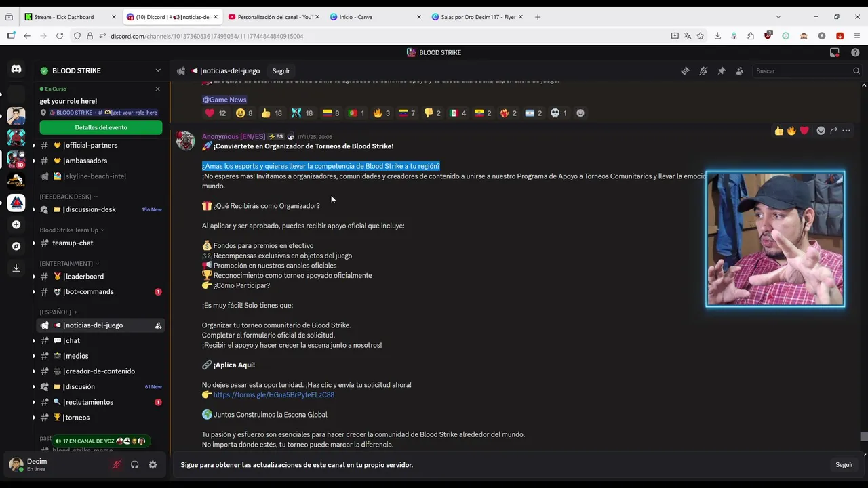Open user settings gear icon
The height and width of the screenshot is (488, 868).
click(x=153, y=464)
